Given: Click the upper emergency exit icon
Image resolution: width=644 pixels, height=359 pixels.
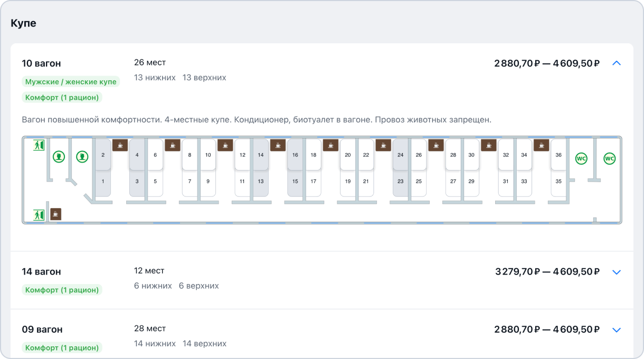Looking at the screenshot, I should click(39, 145).
